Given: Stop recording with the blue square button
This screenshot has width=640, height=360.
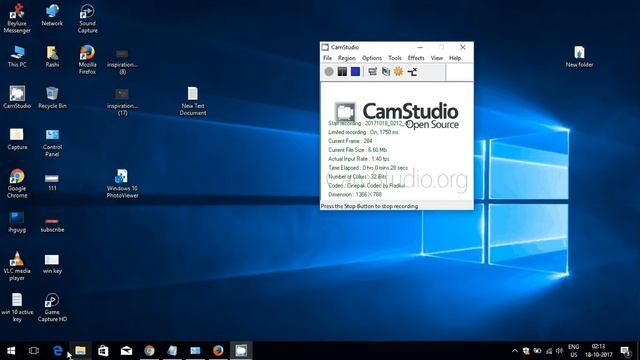Looking at the screenshot, I should [356, 72].
